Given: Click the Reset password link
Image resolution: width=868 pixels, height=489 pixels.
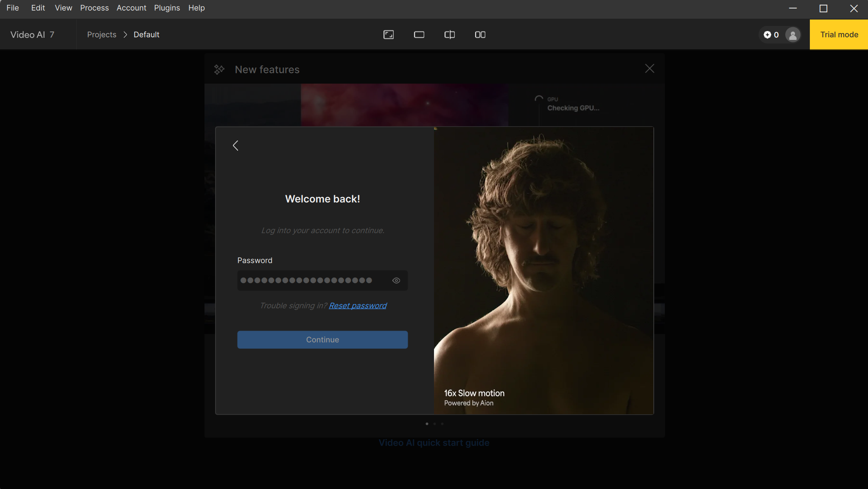Looking at the screenshot, I should click(357, 306).
